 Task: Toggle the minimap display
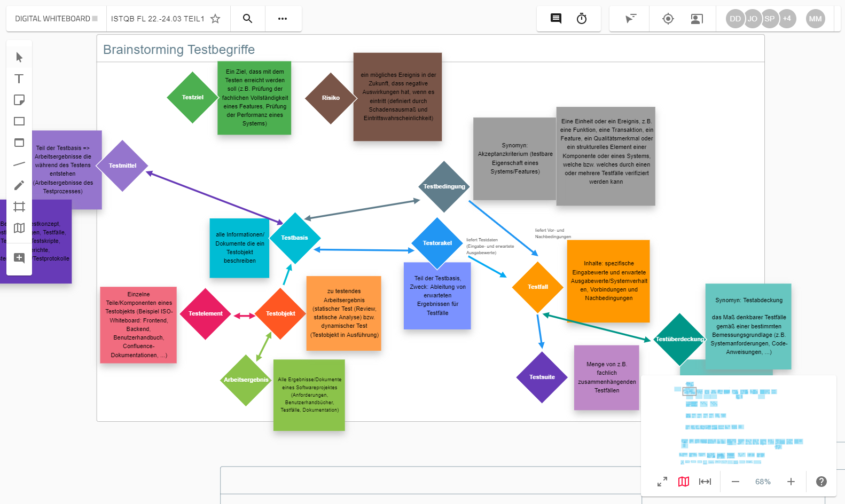[x=684, y=482]
